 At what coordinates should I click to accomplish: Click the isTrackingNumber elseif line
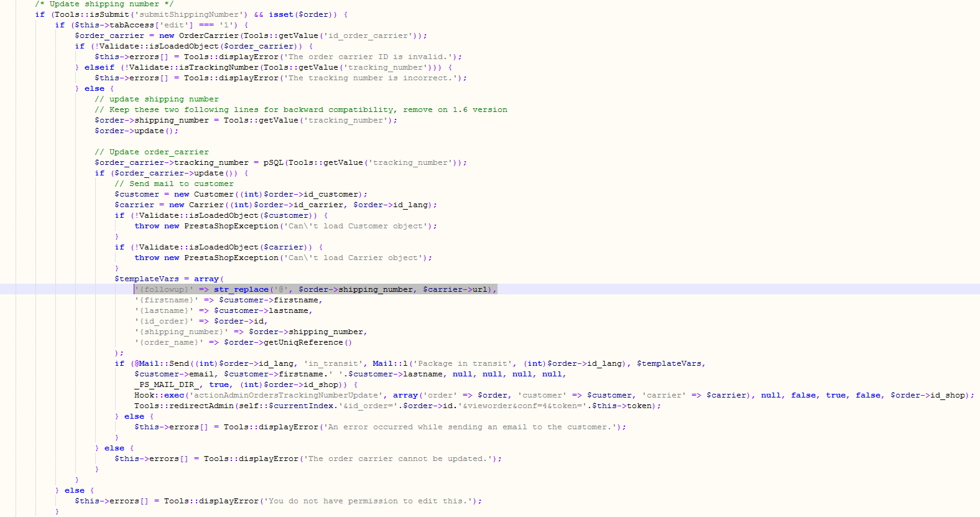click(264, 67)
